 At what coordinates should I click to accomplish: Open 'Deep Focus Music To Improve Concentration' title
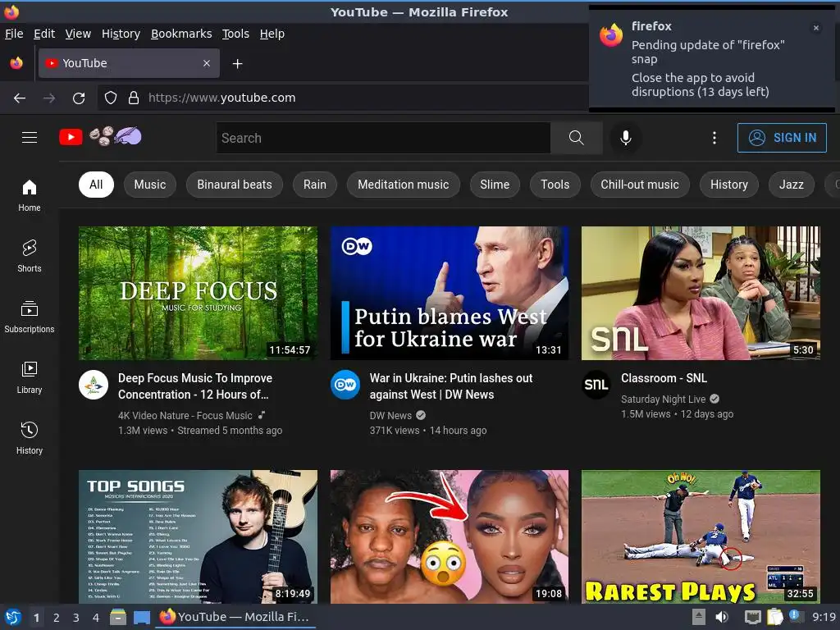click(195, 386)
